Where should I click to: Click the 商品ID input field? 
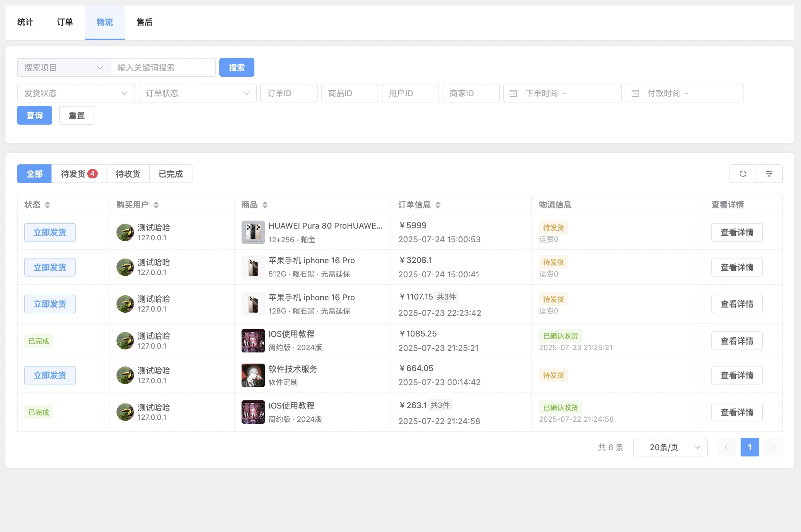click(x=349, y=93)
